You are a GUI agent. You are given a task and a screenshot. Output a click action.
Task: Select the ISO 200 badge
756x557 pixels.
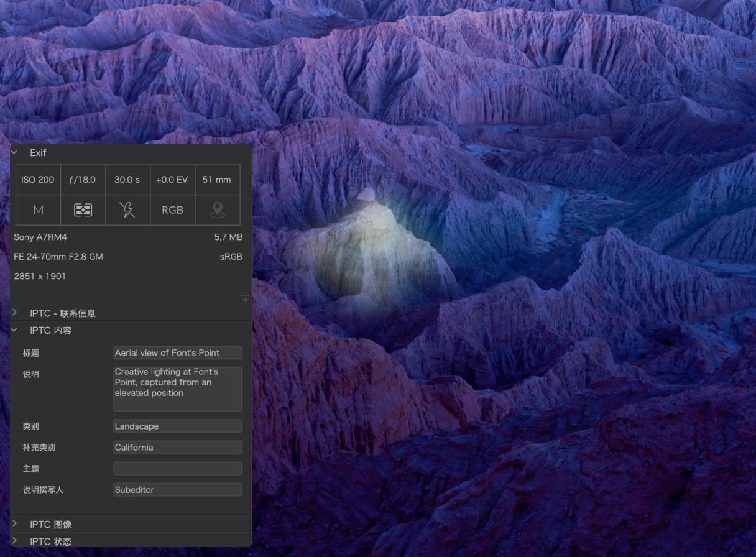38,180
